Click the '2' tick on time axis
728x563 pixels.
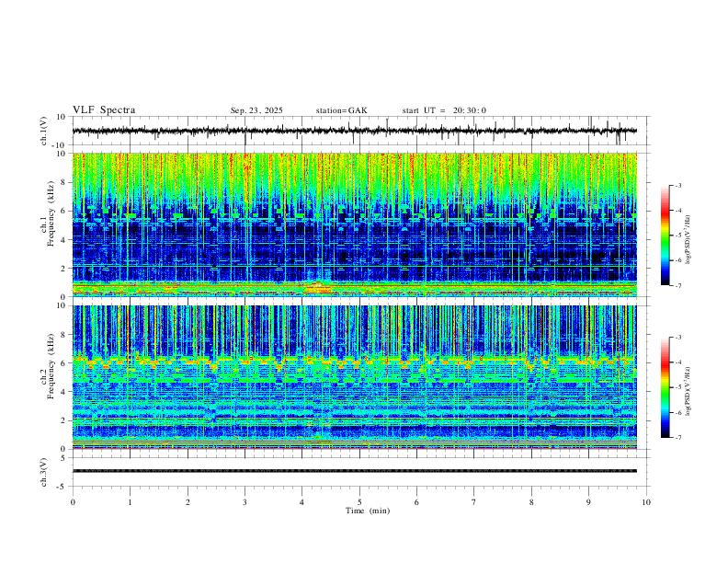(188, 502)
